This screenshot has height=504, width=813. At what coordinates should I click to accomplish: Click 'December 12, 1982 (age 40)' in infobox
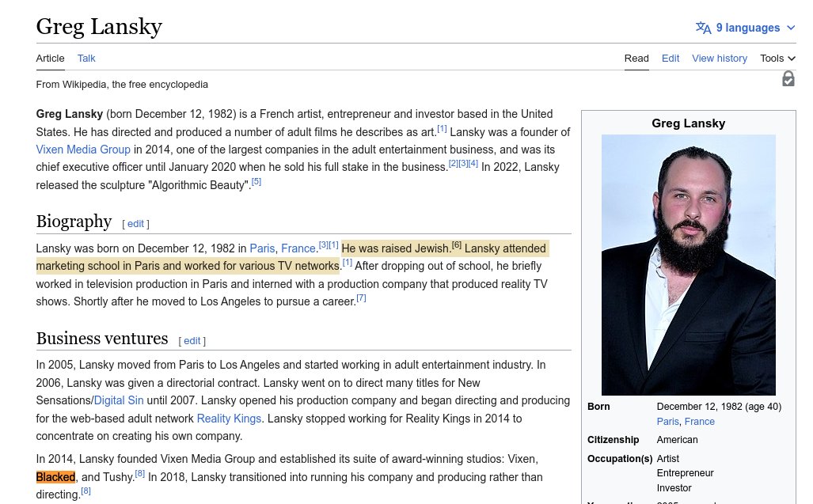[x=719, y=407]
